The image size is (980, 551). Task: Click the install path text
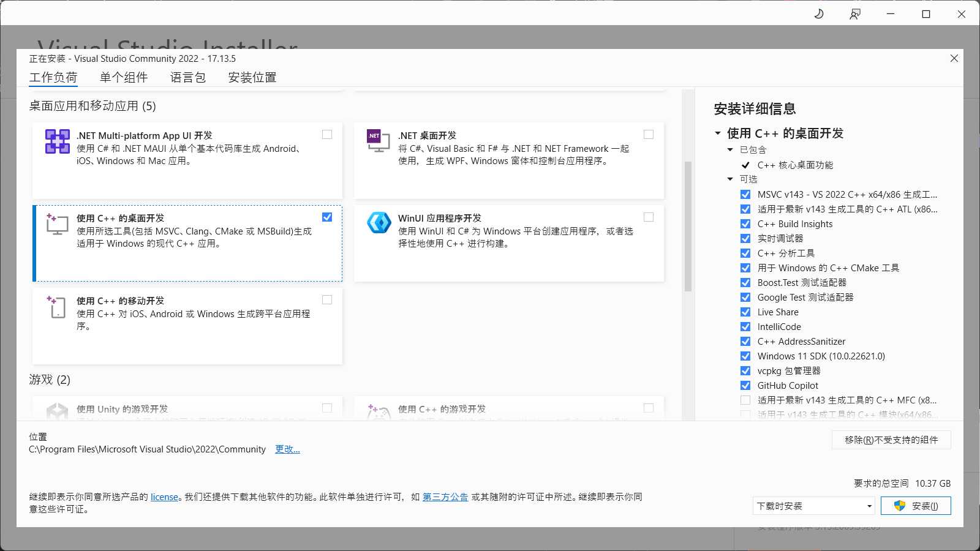148,449
